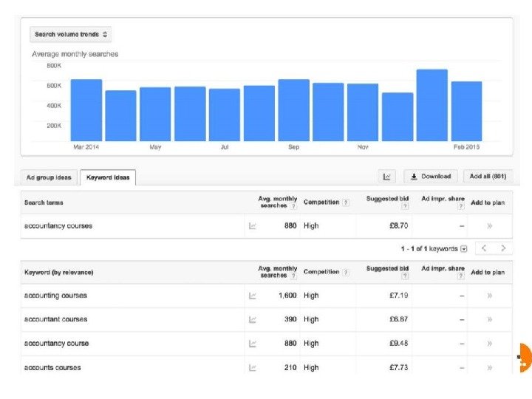Click help icon for Avg. monthly searches in Keyword table
The image size is (532, 399).
(293, 276)
